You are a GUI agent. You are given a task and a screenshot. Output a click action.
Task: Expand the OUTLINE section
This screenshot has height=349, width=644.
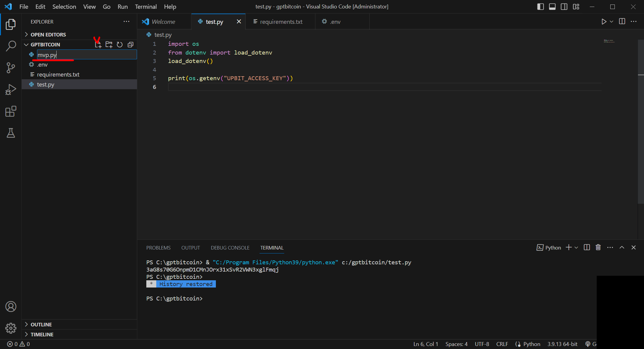[x=41, y=325]
